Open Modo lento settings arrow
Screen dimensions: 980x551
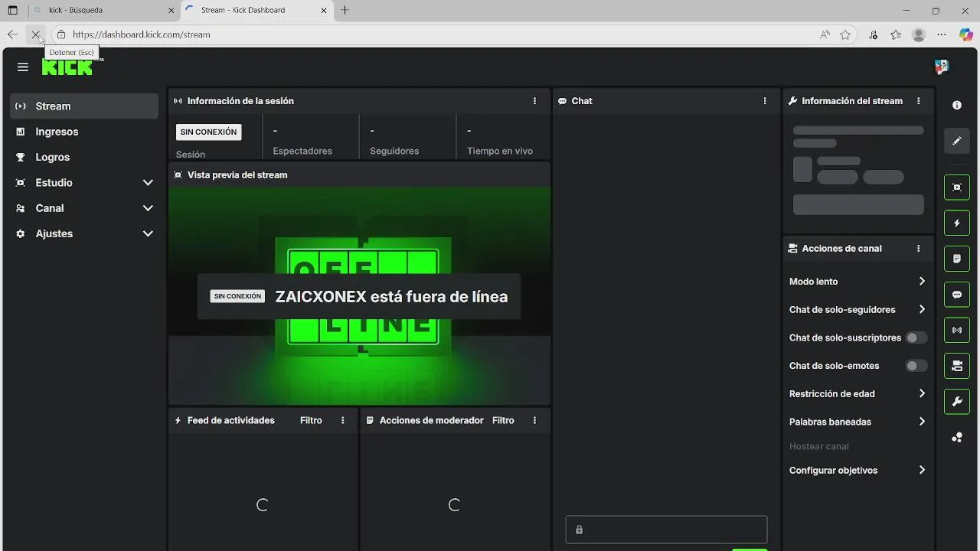pyautogui.click(x=922, y=282)
